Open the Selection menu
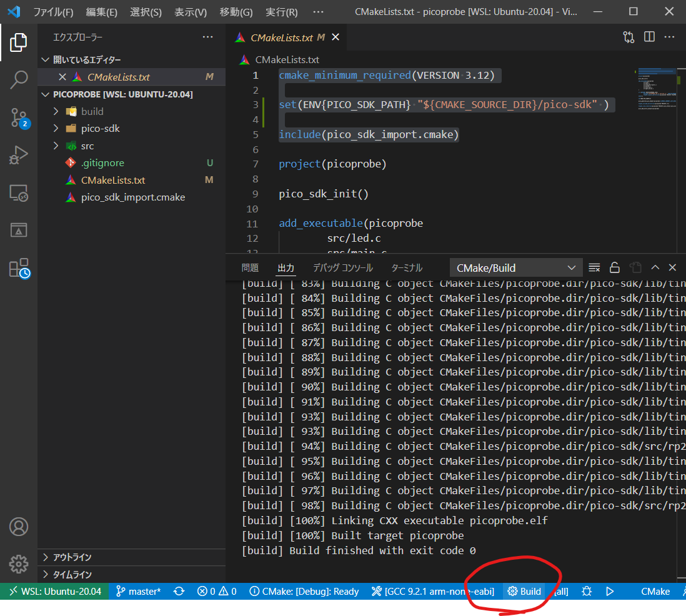Image resolution: width=686 pixels, height=616 pixels. pos(146,12)
